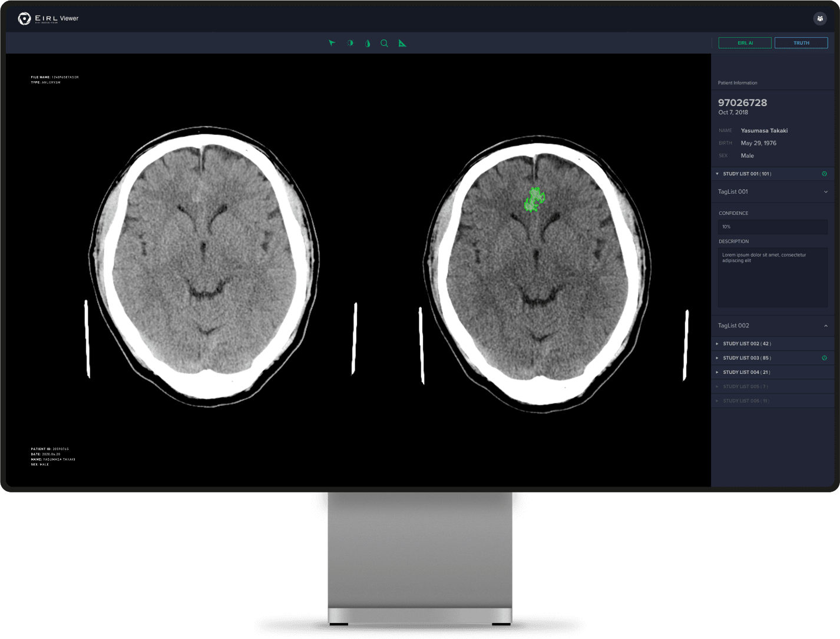Viewport: 840px width, 639px height.
Task: Select the green aneurysm annotation on right scan
Action: (x=534, y=199)
